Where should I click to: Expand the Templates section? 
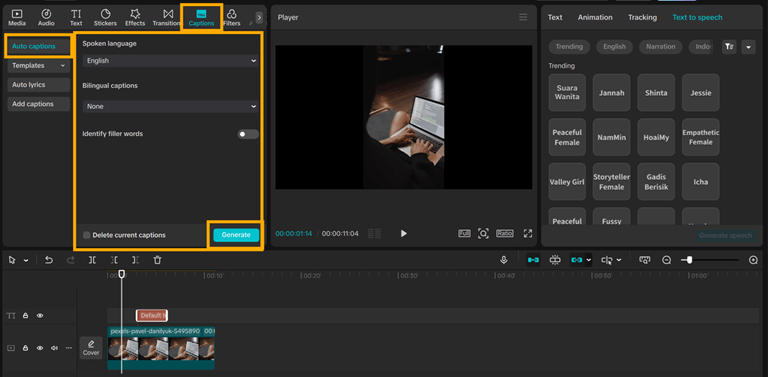click(x=39, y=66)
